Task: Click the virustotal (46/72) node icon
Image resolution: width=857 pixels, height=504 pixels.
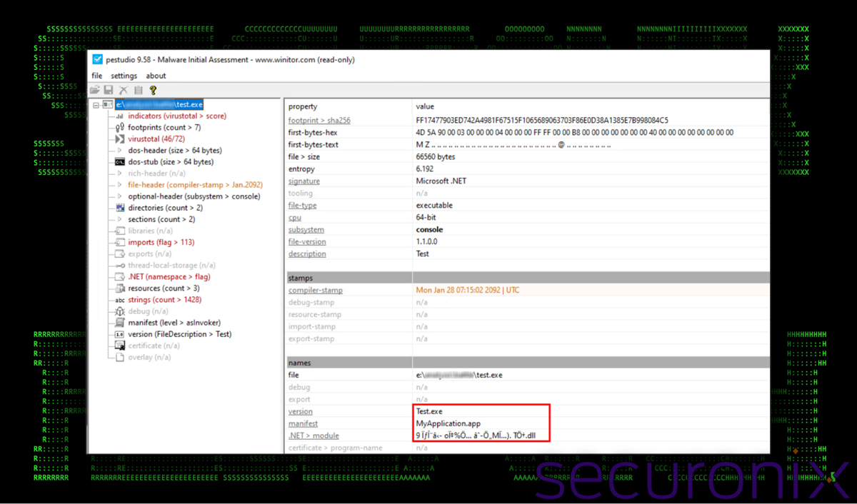Action: click(x=120, y=139)
